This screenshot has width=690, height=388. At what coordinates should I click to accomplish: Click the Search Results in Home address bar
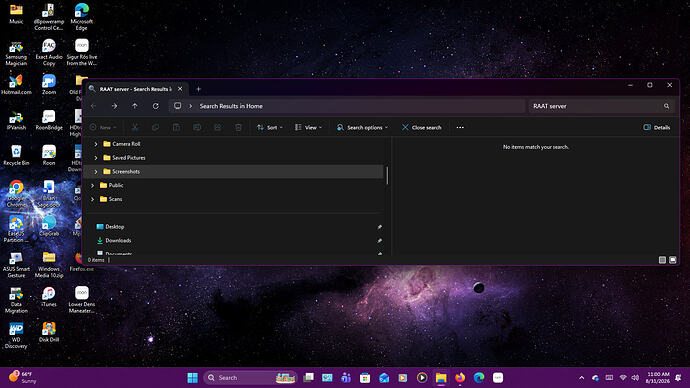[x=348, y=106]
